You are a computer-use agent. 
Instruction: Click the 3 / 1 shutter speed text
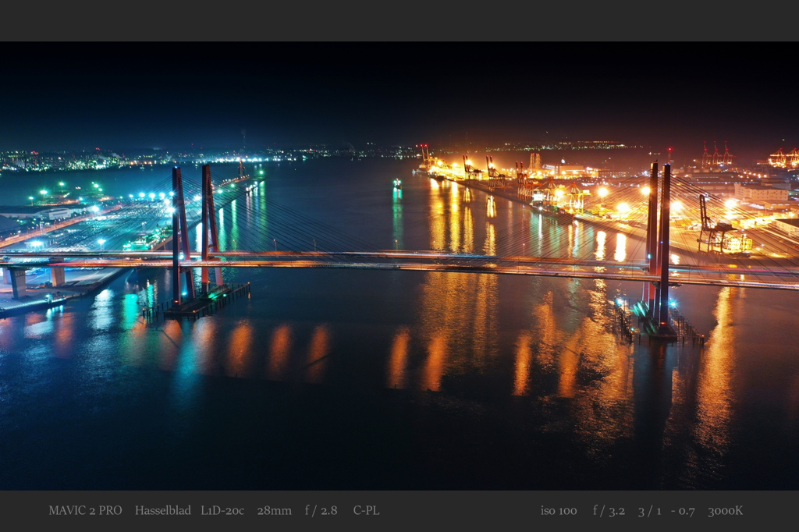click(x=649, y=510)
